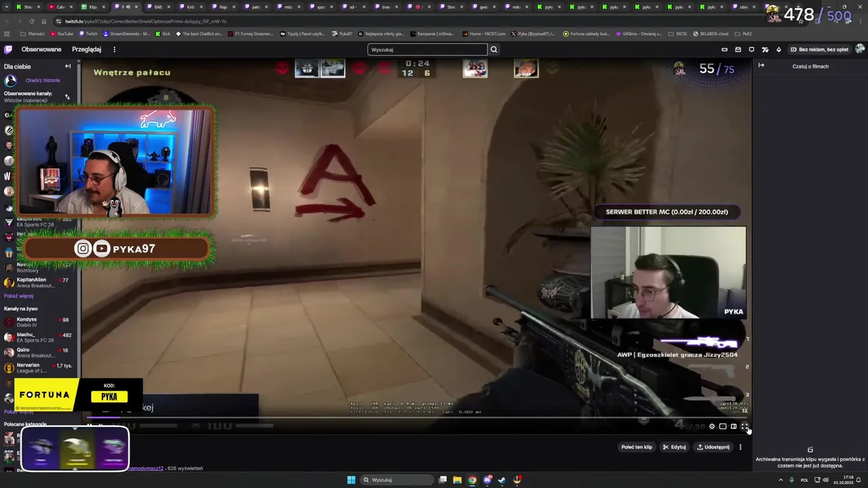Open Steam from taskbar
868x488 pixels.
(502, 480)
